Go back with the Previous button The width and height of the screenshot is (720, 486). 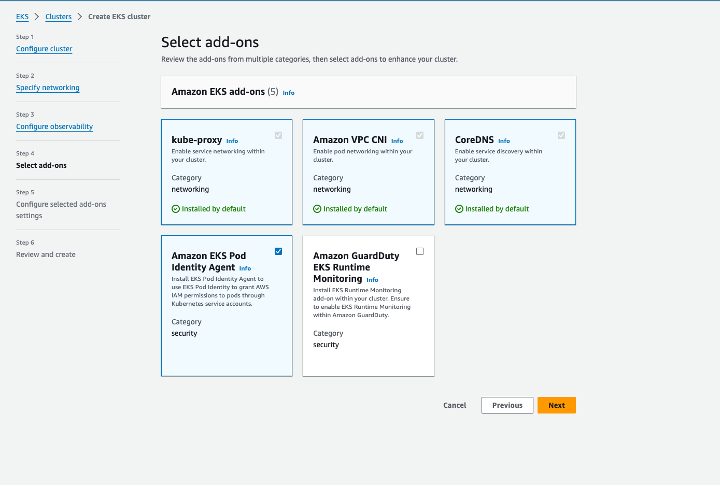point(507,405)
